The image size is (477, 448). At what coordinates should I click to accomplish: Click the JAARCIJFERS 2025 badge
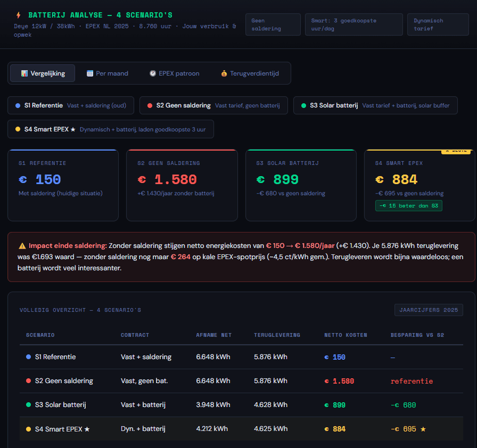pyautogui.click(x=429, y=310)
